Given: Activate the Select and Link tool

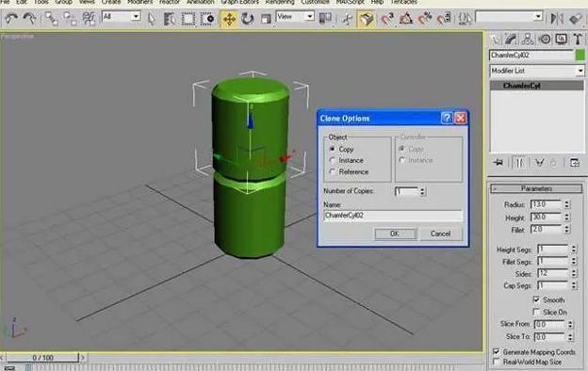Looking at the screenshot, I should [51, 18].
